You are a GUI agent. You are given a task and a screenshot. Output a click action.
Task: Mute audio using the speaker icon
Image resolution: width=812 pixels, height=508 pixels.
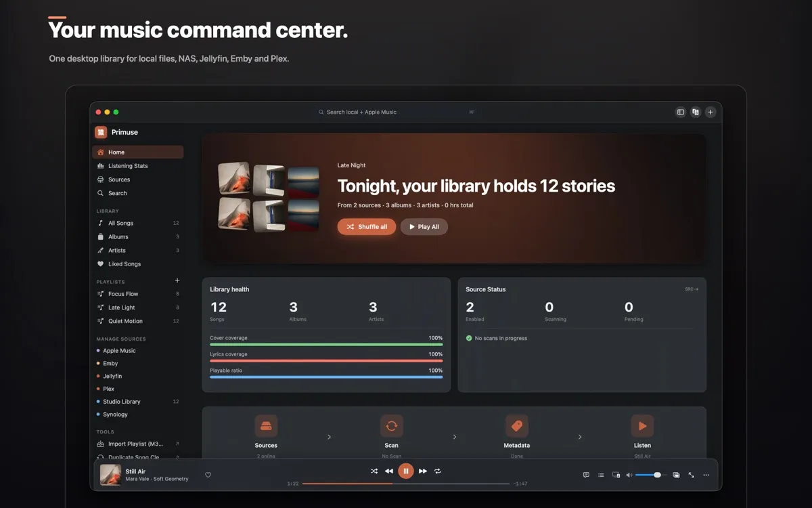tap(629, 475)
